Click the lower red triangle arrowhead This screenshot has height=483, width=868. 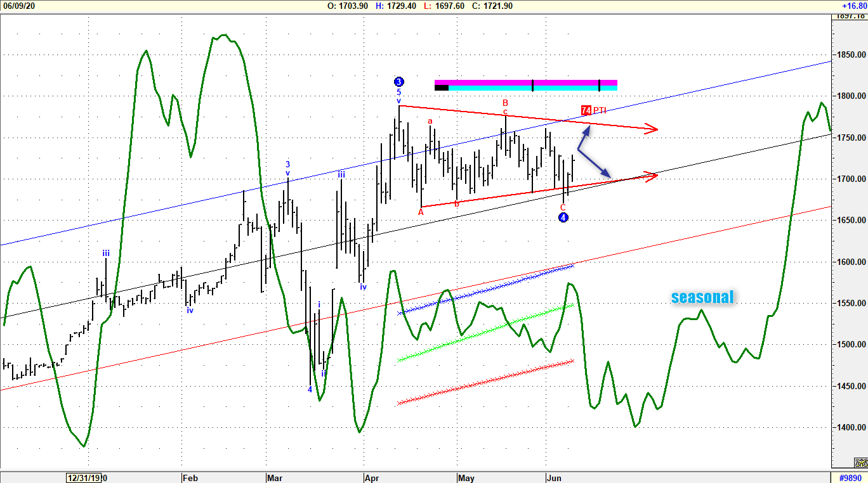point(651,176)
